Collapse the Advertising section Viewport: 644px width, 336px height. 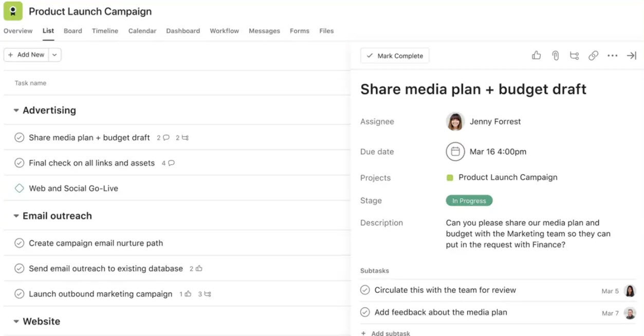click(x=15, y=110)
